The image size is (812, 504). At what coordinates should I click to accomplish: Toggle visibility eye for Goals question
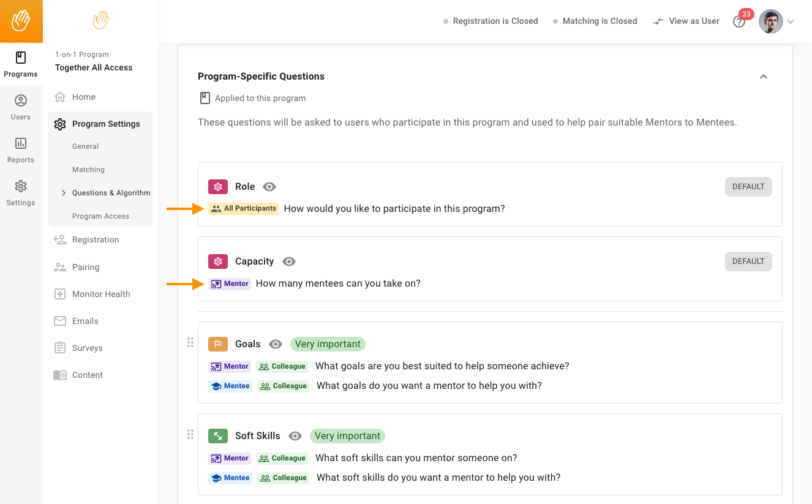pos(276,344)
